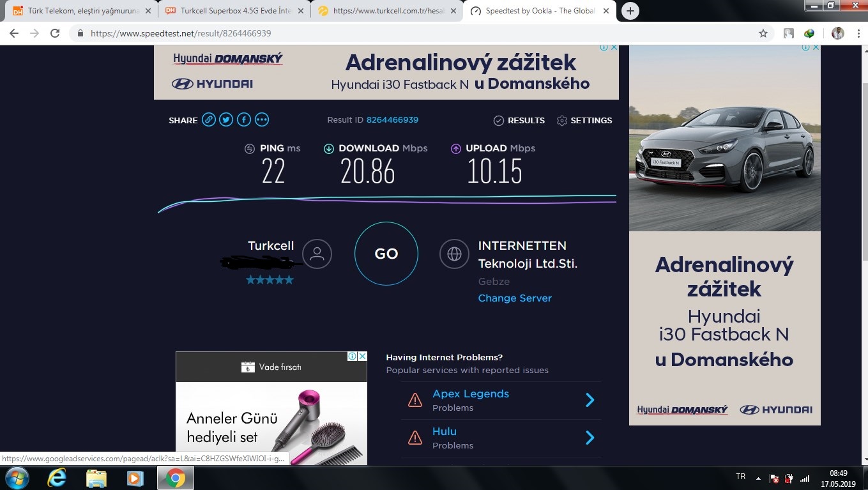The height and width of the screenshot is (490, 868).
Task: Click the Turkcell user profile icon
Action: tap(317, 254)
